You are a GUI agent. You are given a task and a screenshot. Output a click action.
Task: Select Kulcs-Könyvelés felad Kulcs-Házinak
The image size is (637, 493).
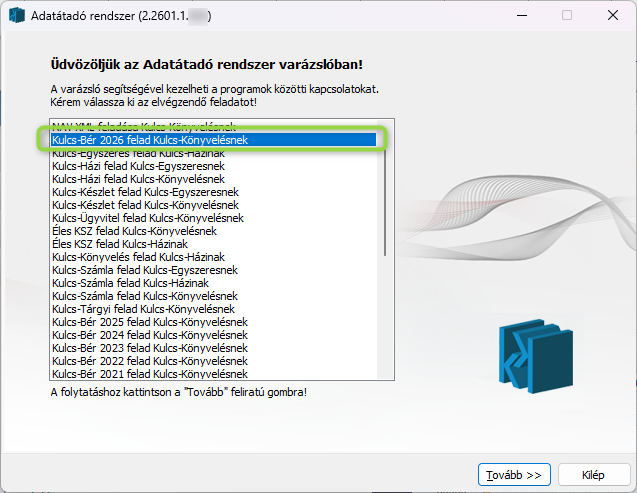214,257
